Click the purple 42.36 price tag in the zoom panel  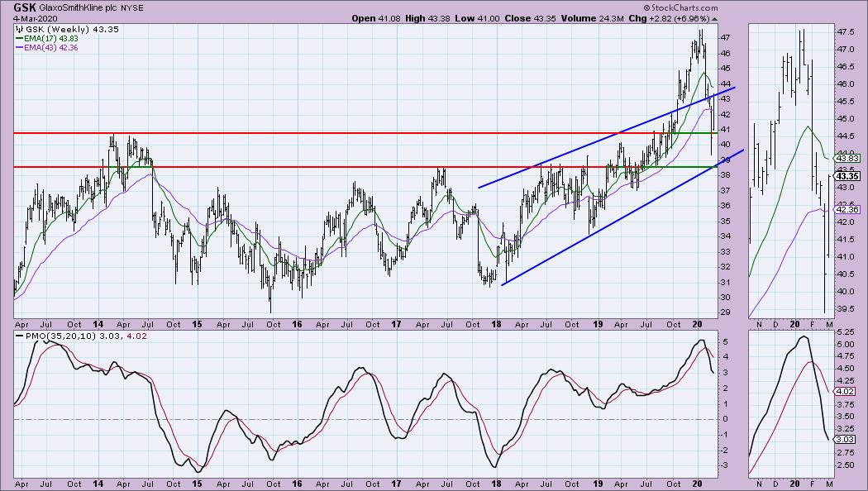(x=847, y=209)
